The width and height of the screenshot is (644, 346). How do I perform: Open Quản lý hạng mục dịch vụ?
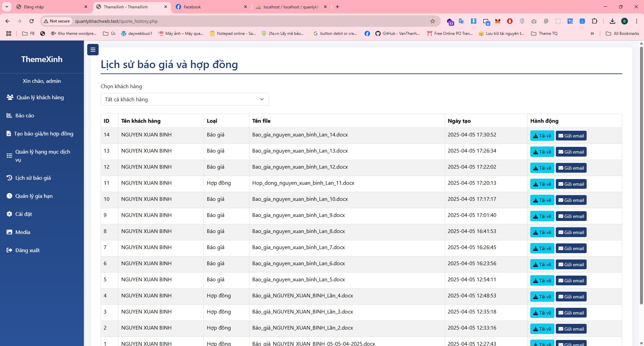click(42, 156)
